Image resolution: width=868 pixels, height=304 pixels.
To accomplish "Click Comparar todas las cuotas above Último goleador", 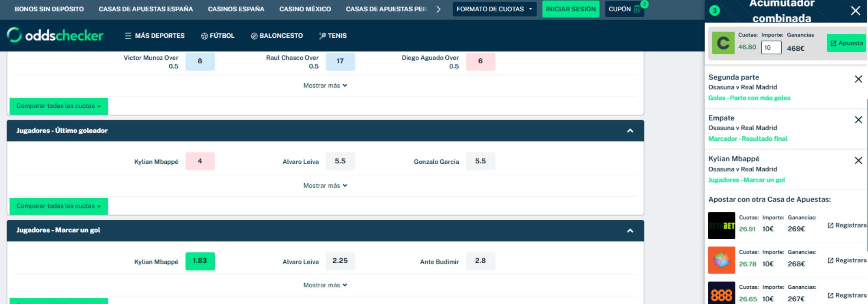I will point(59,106).
